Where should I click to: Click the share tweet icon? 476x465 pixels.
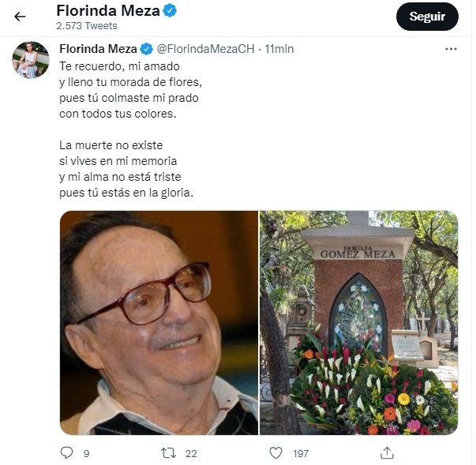[x=387, y=453]
